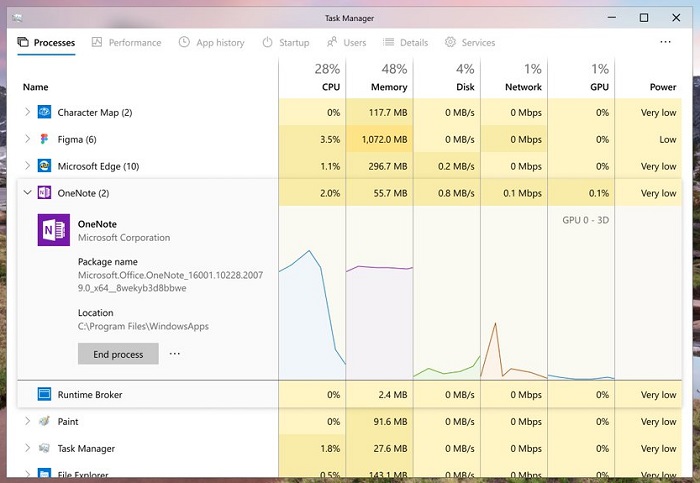Open more options beside End process
The width and height of the screenshot is (700, 483).
(175, 354)
